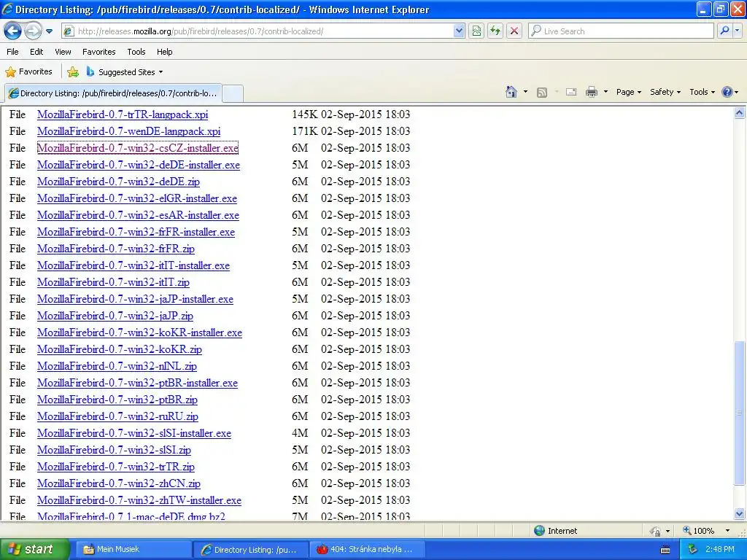747x560 pixels.
Task: Open the win32-ruRU.zip link
Action: (x=117, y=416)
